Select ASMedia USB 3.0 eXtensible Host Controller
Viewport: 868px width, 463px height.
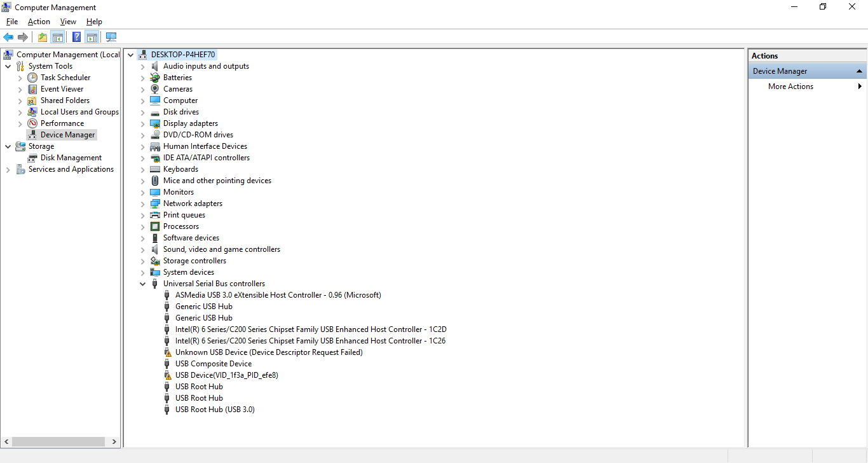(278, 295)
